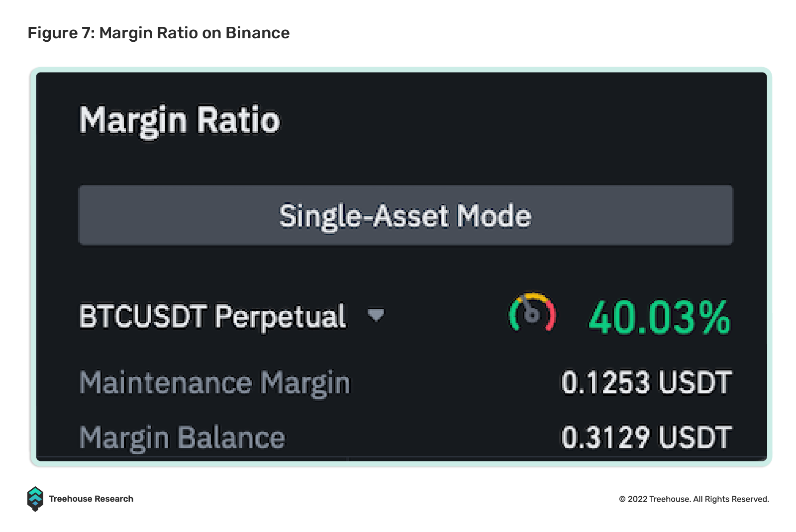Click the Margin Ratio panel heading

coord(180,121)
